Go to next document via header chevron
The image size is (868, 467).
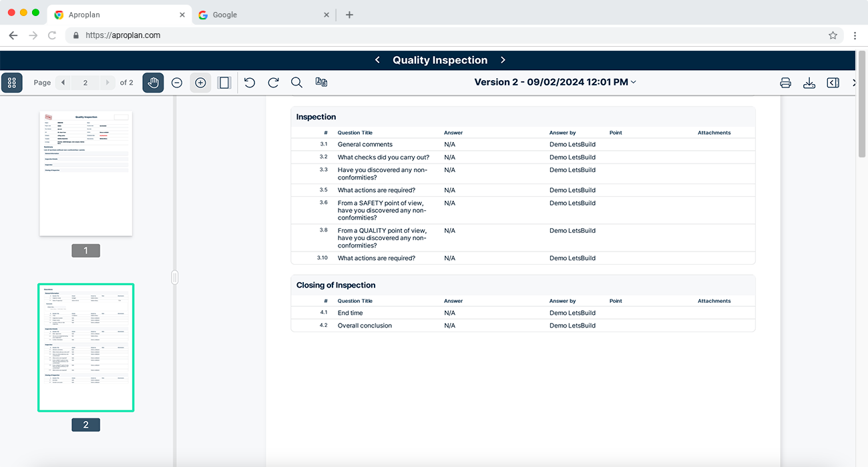[503, 60]
